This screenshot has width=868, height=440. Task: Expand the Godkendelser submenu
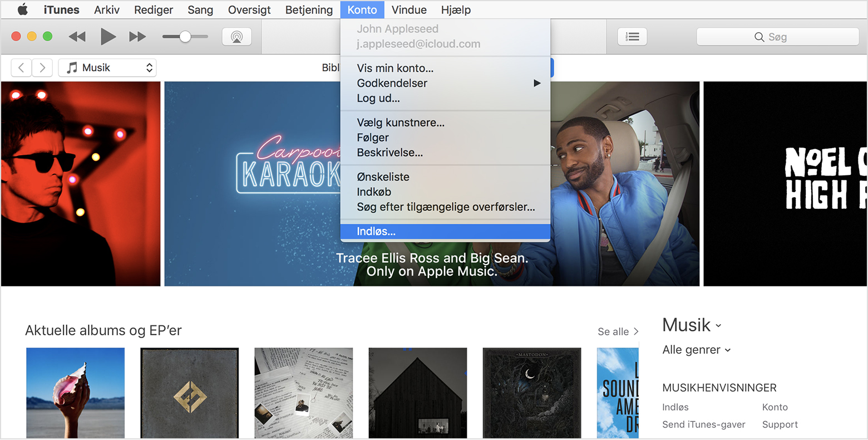(445, 83)
